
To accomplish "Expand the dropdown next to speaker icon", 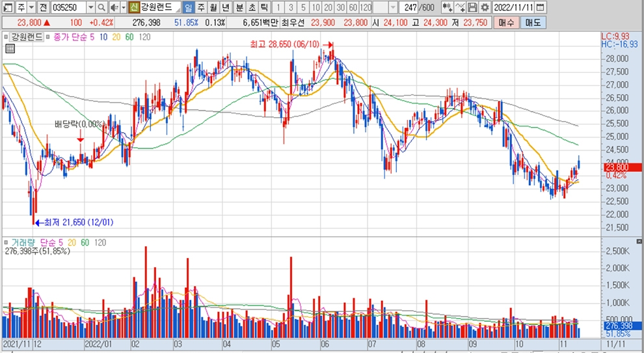I will coord(123,7).
